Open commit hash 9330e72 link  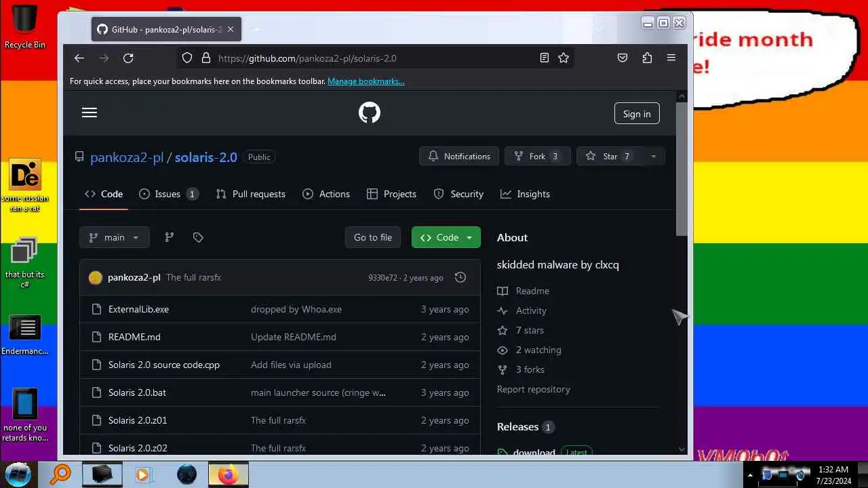click(x=382, y=278)
